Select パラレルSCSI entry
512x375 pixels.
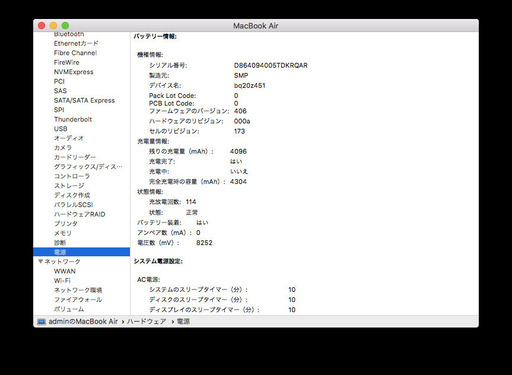point(74,205)
